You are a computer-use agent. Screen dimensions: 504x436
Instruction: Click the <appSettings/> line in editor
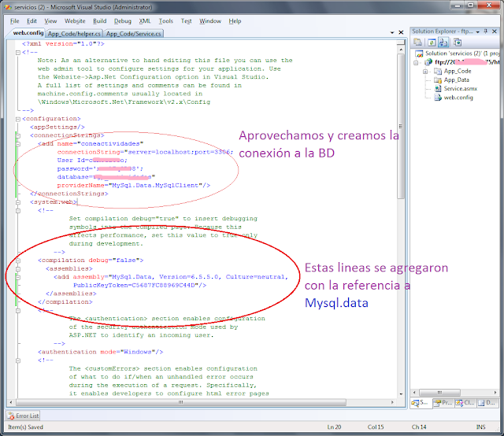[x=57, y=127]
